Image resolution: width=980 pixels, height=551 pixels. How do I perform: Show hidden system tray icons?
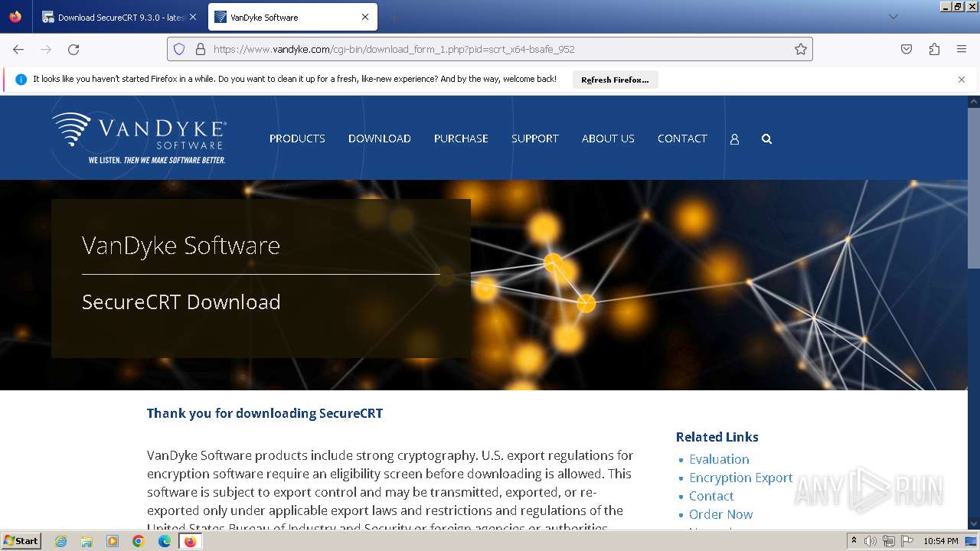854,541
